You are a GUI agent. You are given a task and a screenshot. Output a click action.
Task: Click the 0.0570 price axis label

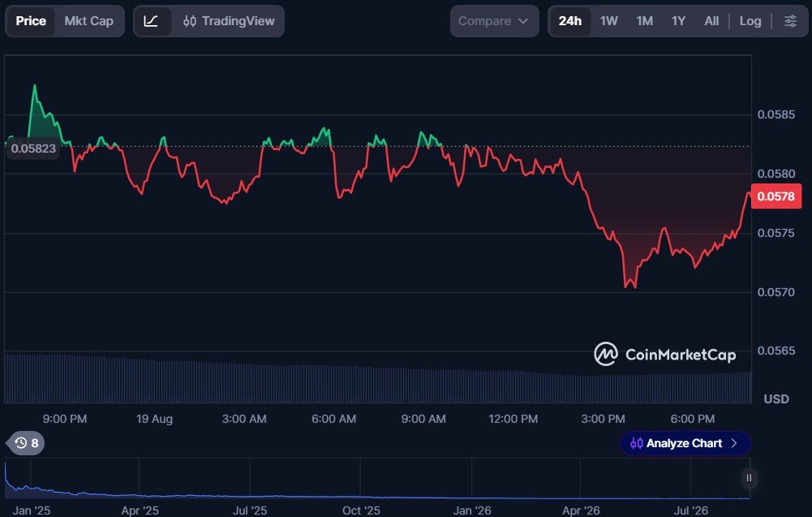pyautogui.click(x=775, y=292)
